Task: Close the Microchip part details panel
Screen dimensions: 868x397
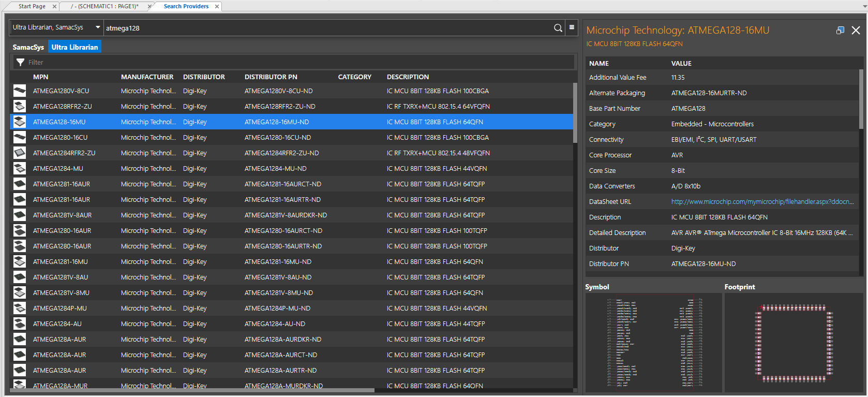Action: (856, 31)
